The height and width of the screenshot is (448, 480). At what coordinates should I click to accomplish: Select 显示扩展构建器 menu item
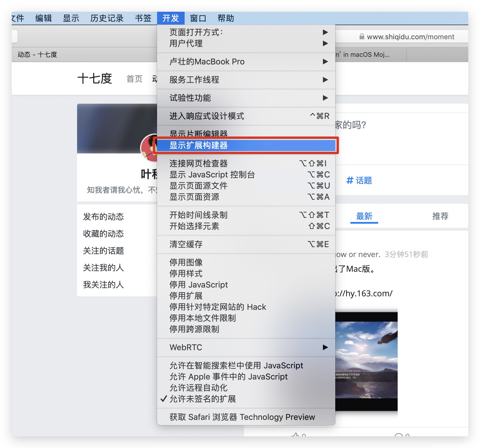pyautogui.click(x=246, y=145)
